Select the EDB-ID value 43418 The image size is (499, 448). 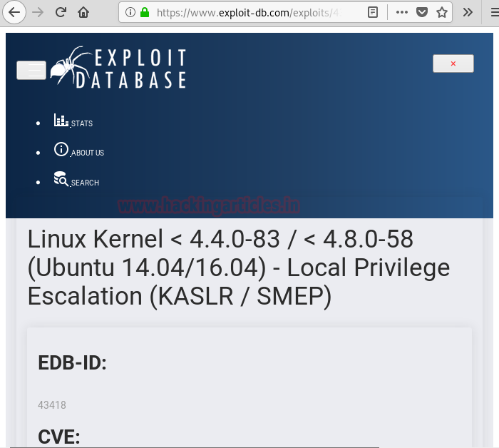52,405
